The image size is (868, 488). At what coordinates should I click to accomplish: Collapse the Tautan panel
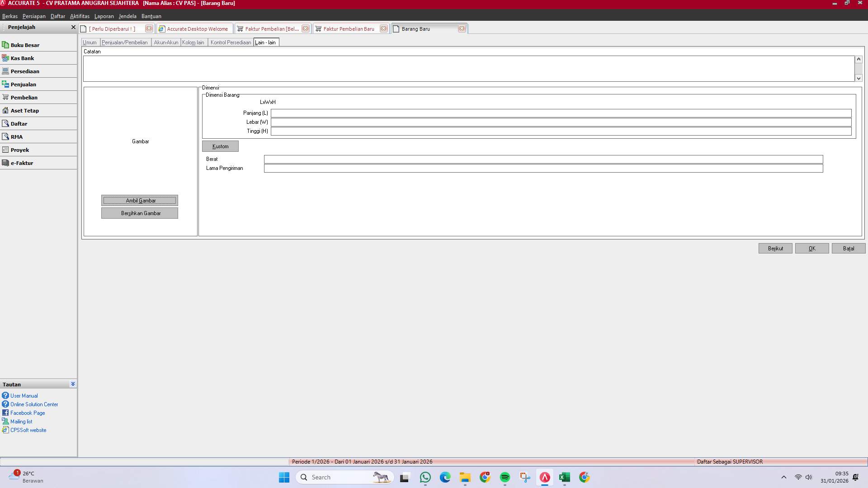coord(72,384)
